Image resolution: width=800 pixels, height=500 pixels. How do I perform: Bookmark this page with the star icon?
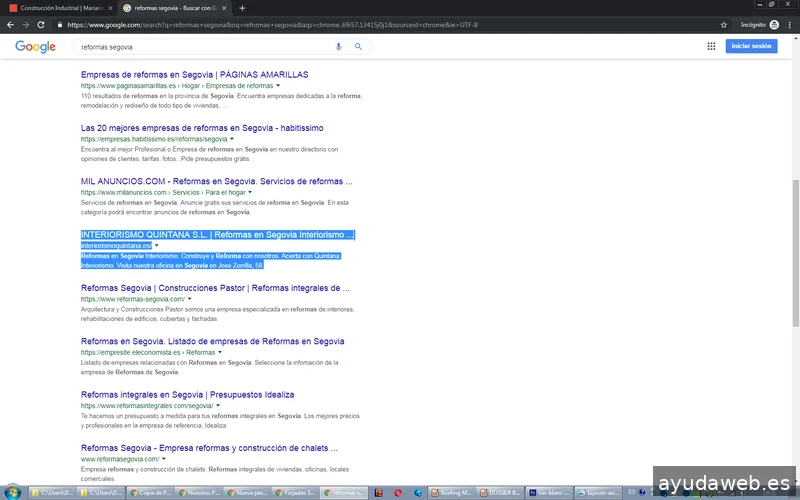click(723, 24)
